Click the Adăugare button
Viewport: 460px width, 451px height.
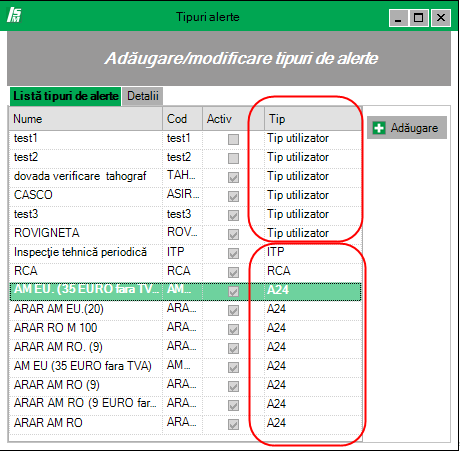[407, 128]
